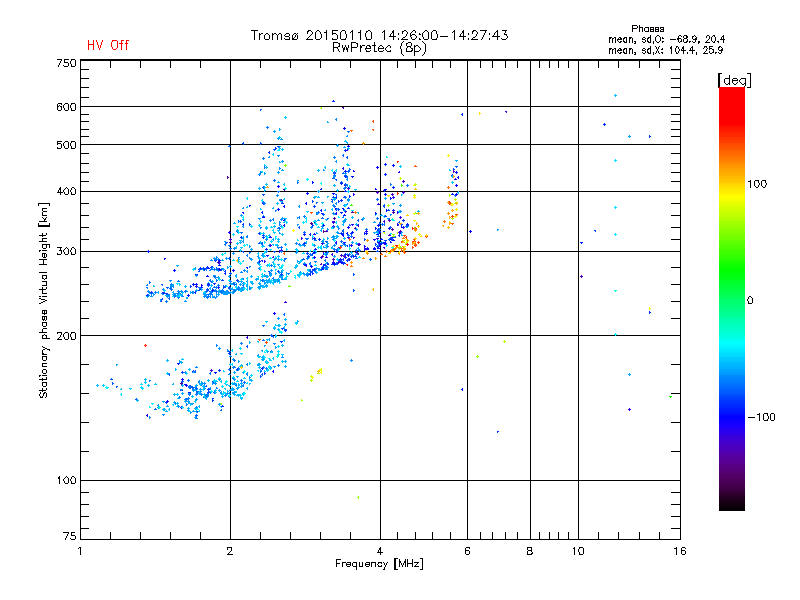Click the 'RwPretec (8p)' subtitle
This screenshot has height=600, width=800.
tap(379, 48)
